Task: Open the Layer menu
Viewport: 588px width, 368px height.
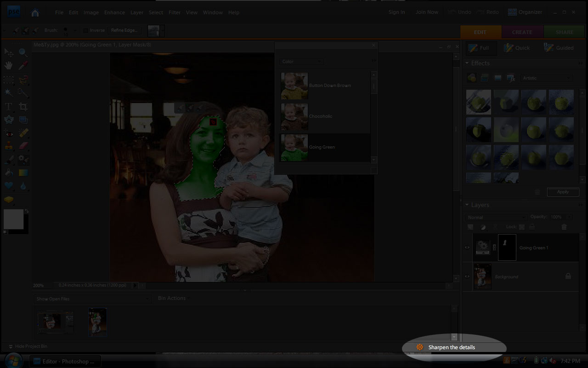Action: pyautogui.click(x=137, y=12)
